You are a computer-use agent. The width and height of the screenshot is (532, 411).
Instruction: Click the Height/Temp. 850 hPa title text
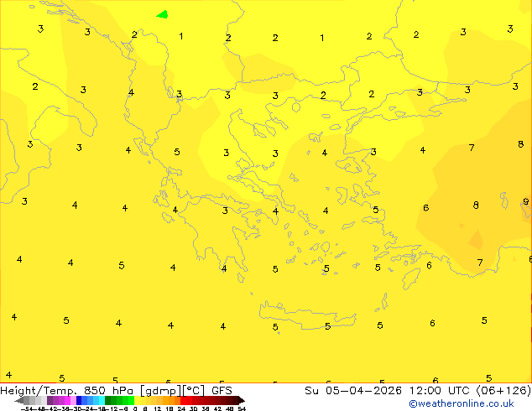[66, 391]
